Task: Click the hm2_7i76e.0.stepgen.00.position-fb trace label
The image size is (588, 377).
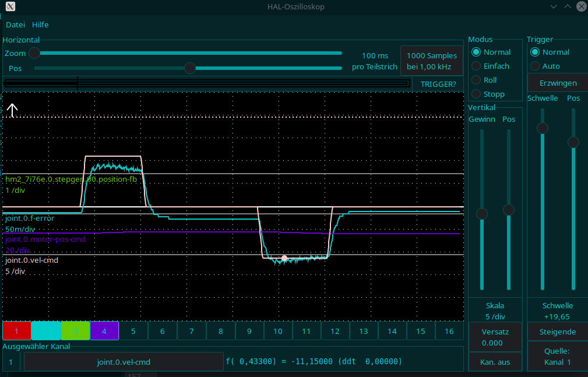Action: coord(71,179)
